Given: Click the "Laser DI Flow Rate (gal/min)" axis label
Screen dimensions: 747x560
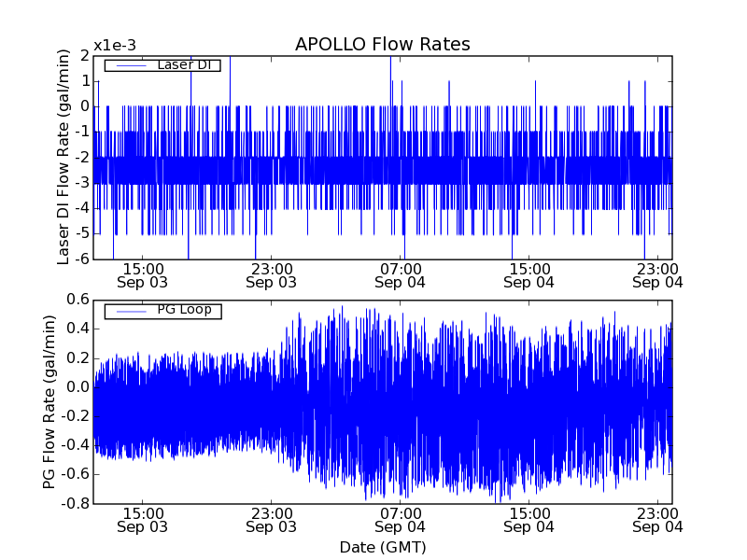Looking at the screenshot, I should point(63,157).
